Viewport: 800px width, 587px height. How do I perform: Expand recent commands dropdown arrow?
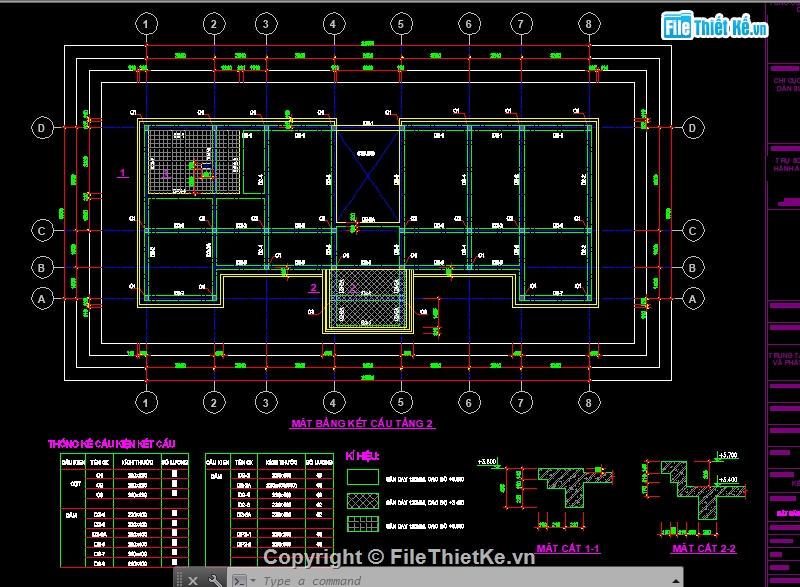click(x=253, y=580)
